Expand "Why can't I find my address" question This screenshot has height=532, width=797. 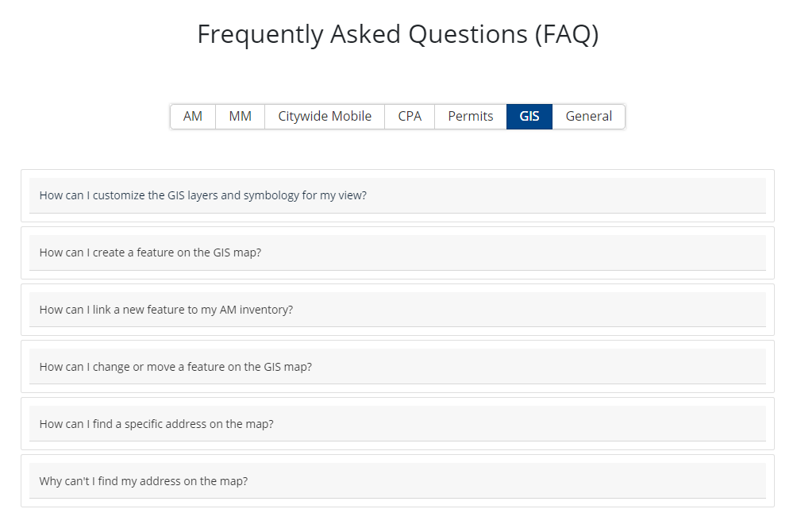[x=144, y=481]
